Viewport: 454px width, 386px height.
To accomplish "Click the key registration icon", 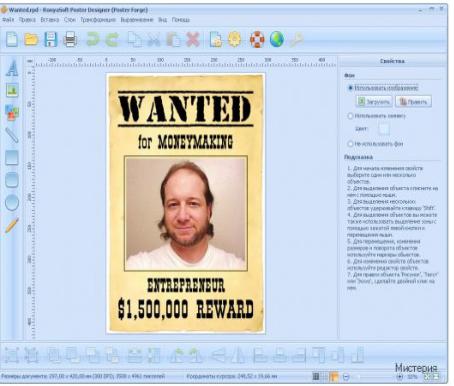I will pyautogui.click(x=296, y=39).
